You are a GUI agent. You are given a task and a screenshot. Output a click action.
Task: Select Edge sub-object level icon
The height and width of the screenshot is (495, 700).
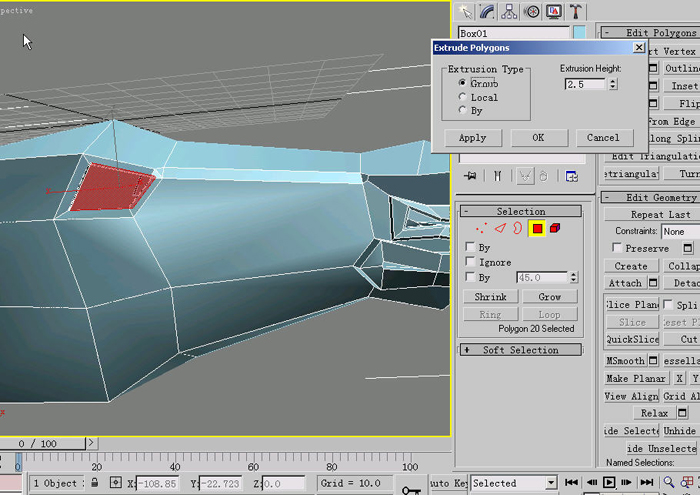[500, 229]
